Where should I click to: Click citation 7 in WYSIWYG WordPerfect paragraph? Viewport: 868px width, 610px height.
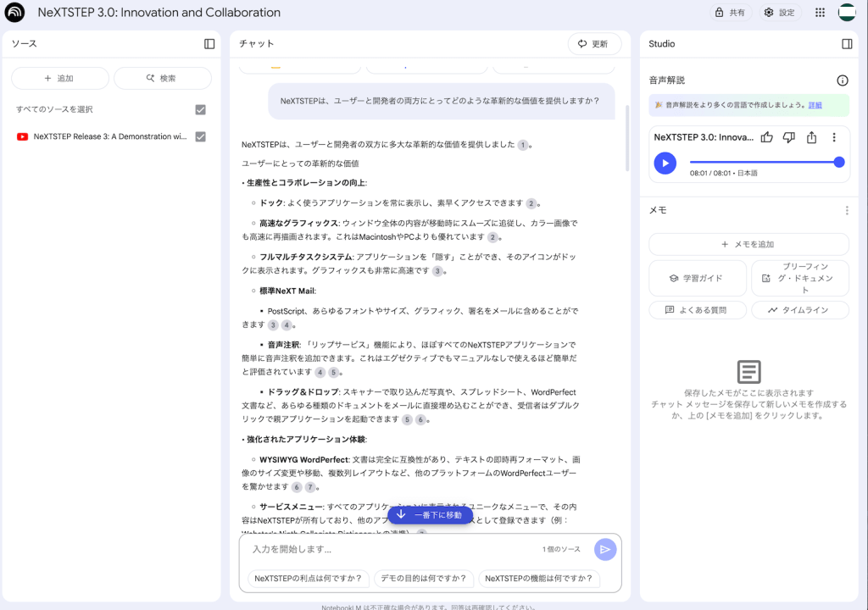pyautogui.click(x=310, y=487)
